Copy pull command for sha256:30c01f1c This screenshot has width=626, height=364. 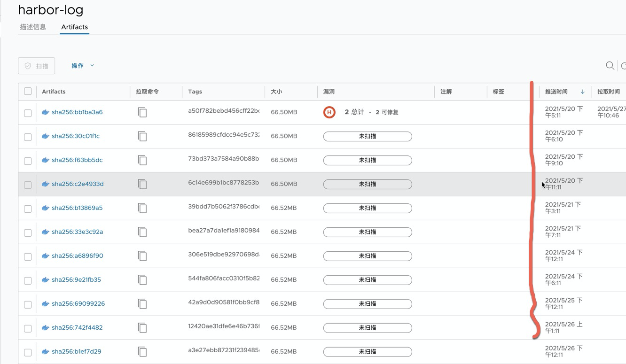[x=142, y=136]
